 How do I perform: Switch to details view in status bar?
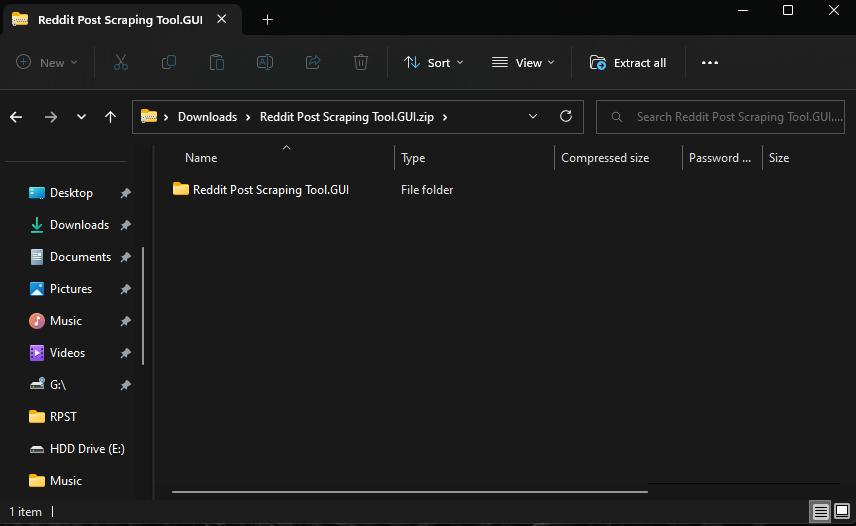821,511
